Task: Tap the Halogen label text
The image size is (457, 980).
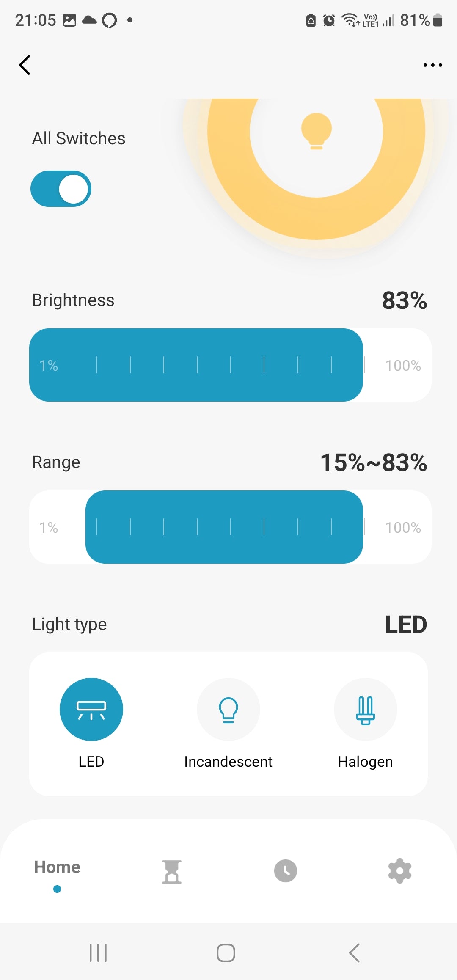Action: pyautogui.click(x=366, y=762)
